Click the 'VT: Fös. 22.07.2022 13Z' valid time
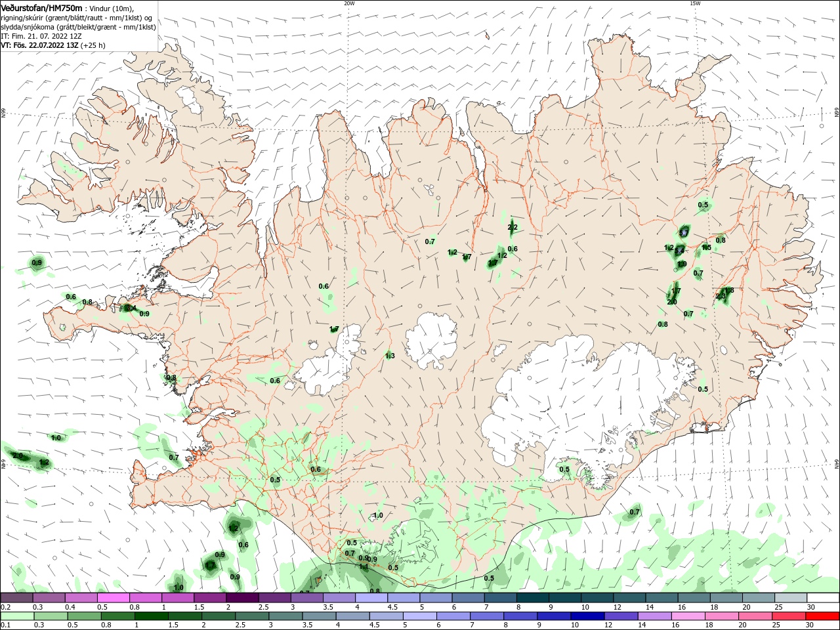The width and height of the screenshot is (840, 630). 39,45
